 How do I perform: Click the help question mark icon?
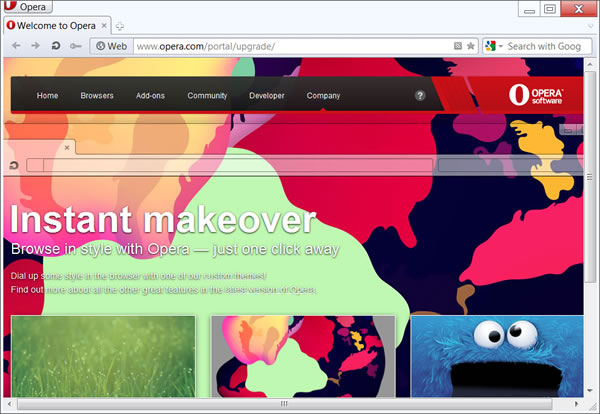click(420, 96)
